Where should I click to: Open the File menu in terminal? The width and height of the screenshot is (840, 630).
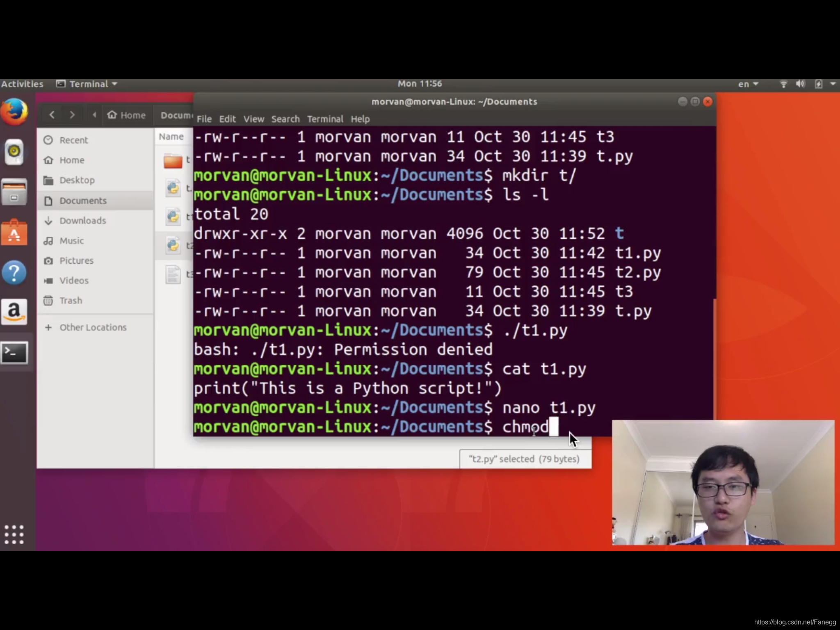point(204,119)
